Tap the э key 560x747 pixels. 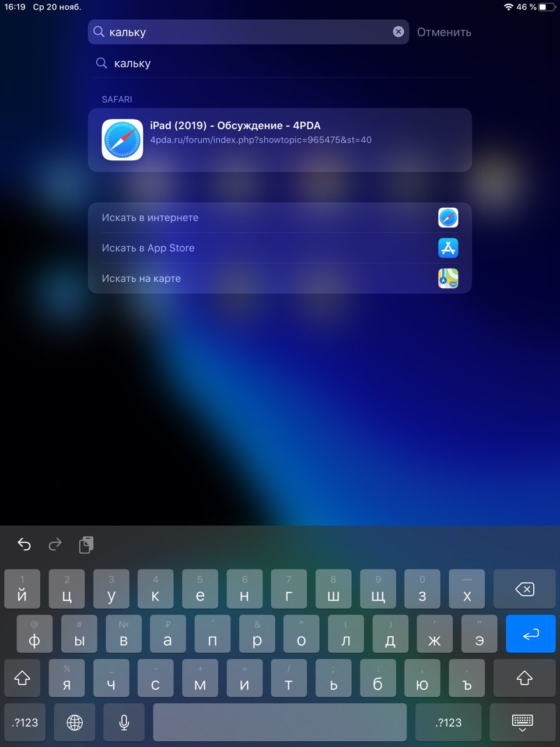479,634
